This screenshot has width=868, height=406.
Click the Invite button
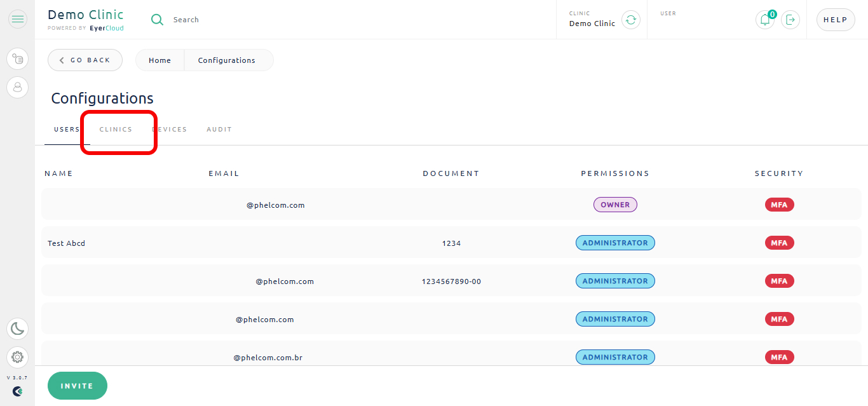pos(78,386)
